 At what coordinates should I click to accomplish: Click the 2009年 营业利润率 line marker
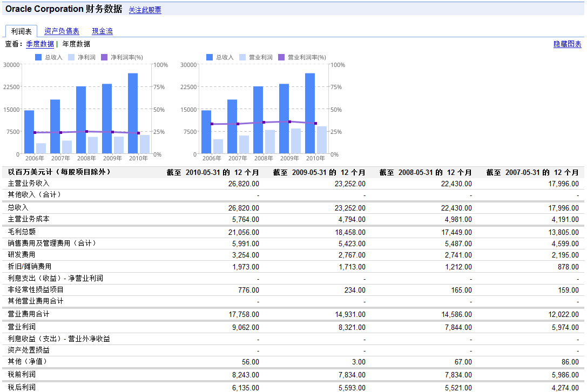coord(290,121)
